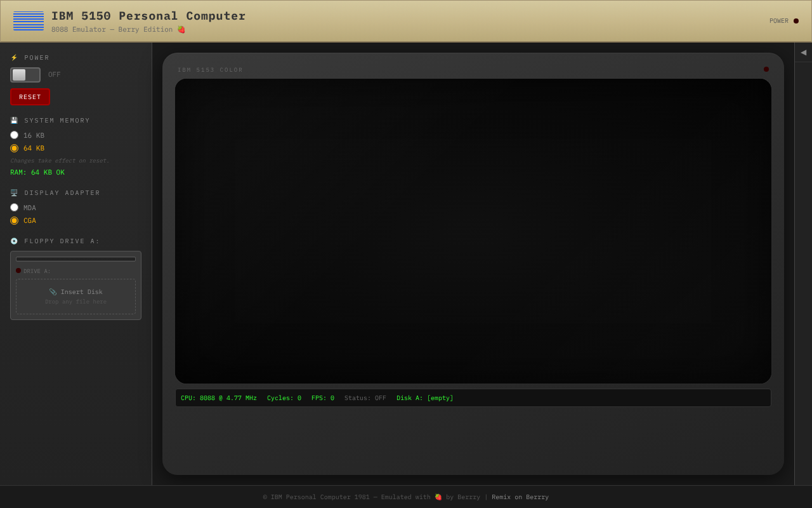This screenshot has height=508, width=812.
Task: Click the IBM striped logo icon
Action: 29,21
